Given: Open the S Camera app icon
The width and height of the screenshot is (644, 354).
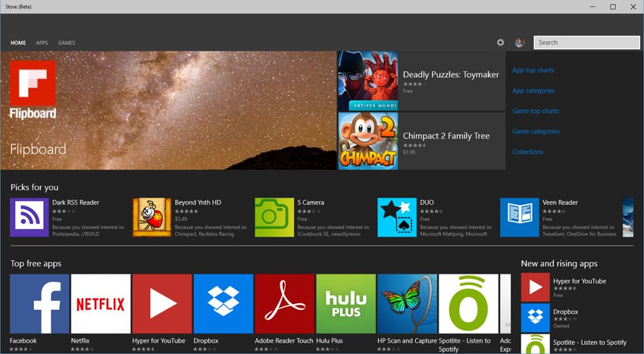Looking at the screenshot, I should (x=274, y=218).
